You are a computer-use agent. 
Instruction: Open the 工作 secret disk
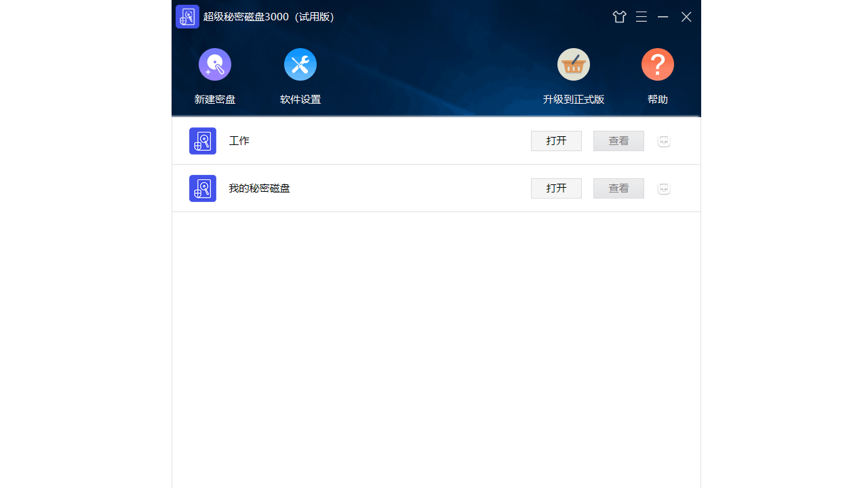click(x=556, y=141)
